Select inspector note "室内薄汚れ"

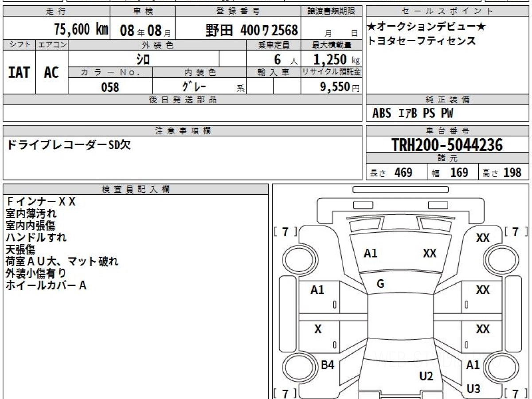31,214
